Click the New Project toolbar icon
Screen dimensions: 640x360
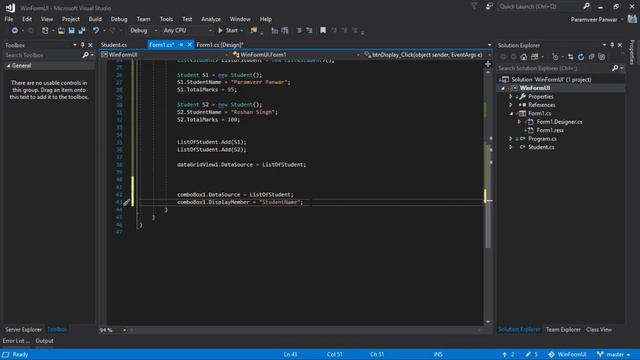click(x=45, y=31)
